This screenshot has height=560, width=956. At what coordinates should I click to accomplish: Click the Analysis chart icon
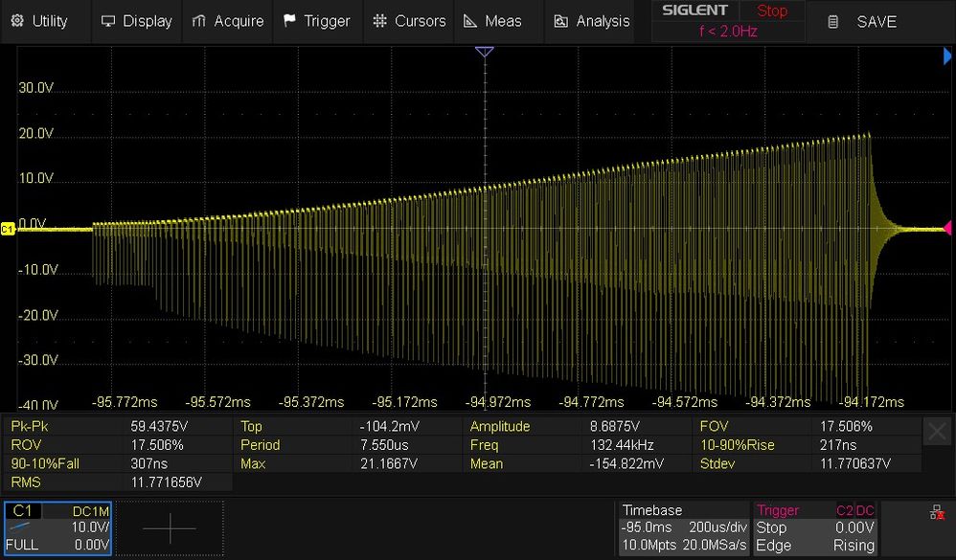point(560,21)
